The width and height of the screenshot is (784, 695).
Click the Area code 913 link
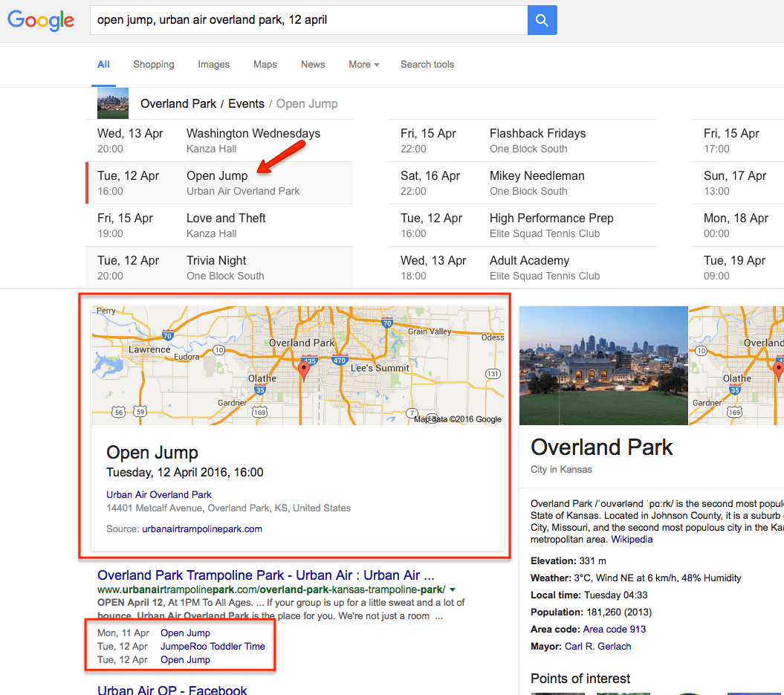614,630
